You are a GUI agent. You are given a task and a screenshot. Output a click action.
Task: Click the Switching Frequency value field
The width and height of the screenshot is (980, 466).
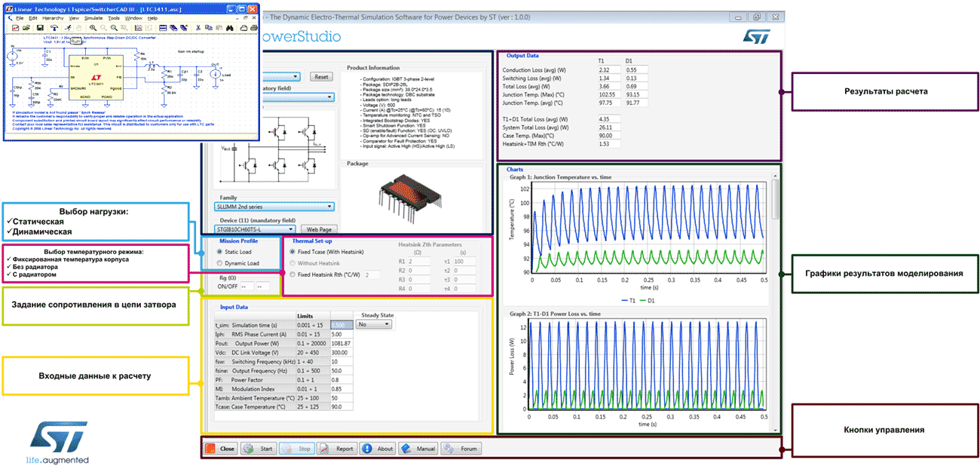pyautogui.click(x=341, y=362)
